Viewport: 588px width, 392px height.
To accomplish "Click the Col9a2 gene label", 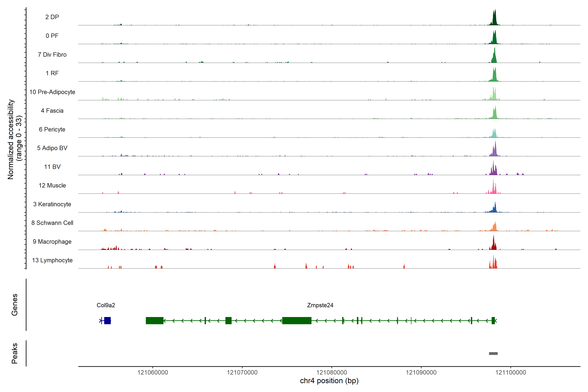I will (106, 305).
